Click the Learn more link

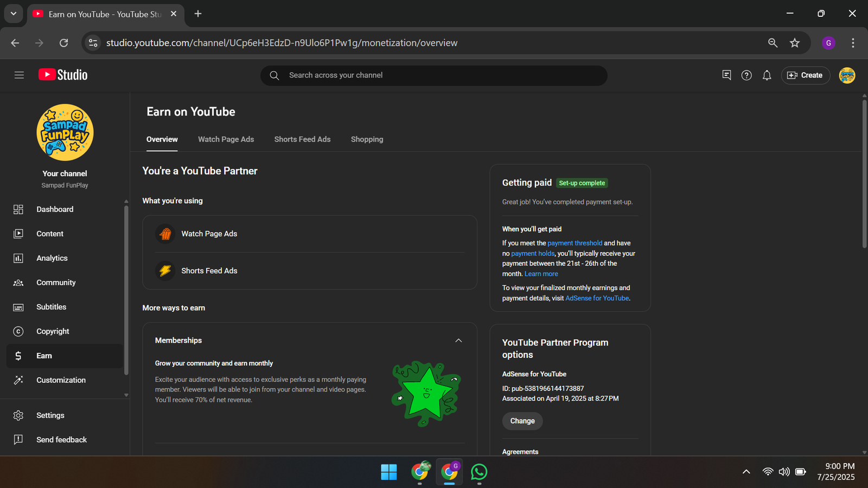pyautogui.click(x=541, y=274)
